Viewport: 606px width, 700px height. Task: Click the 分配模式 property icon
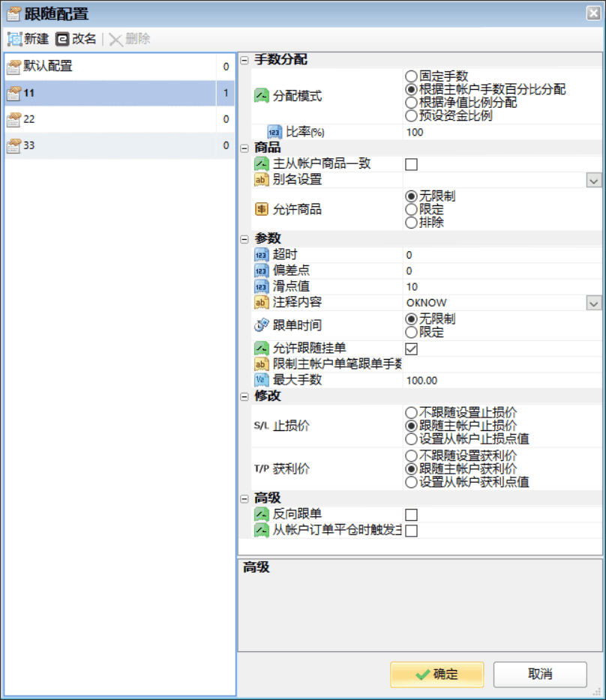pyautogui.click(x=261, y=96)
